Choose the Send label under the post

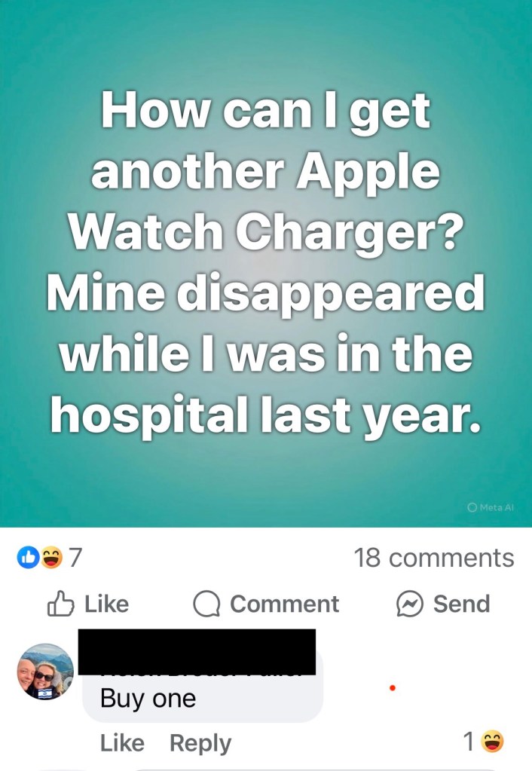pyautogui.click(x=461, y=604)
